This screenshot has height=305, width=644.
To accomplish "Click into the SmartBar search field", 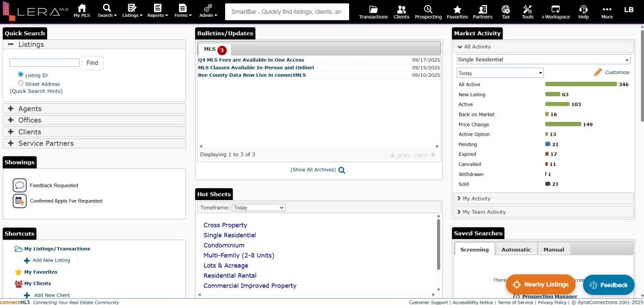I will [x=287, y=12].
